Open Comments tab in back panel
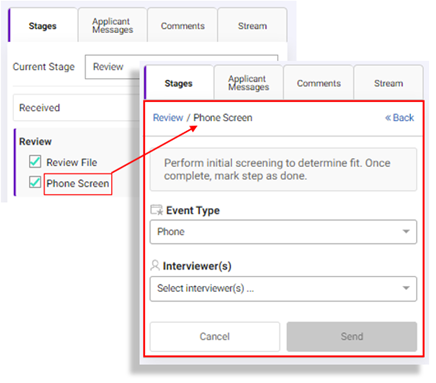This screenshot has width=436, height=383. point(182,26)
